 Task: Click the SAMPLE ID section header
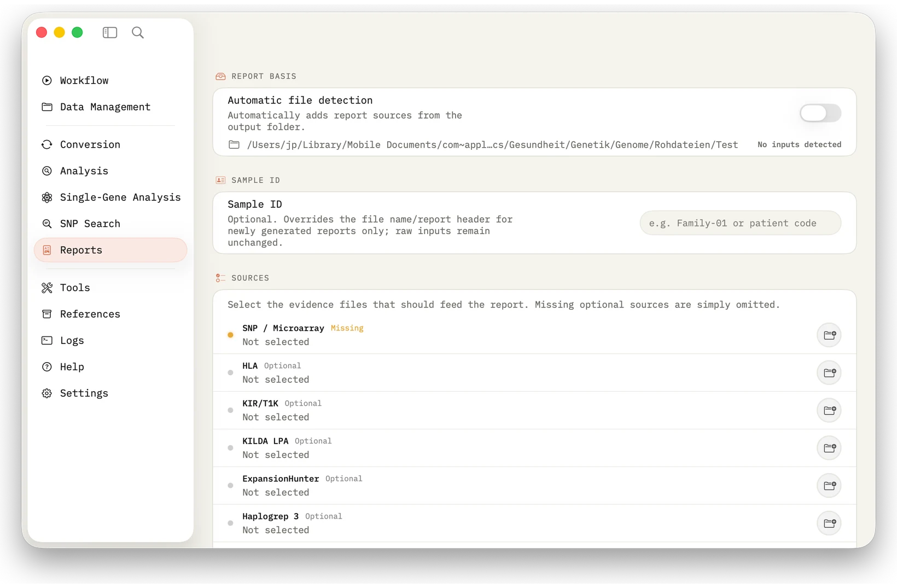tap(255, 180)
